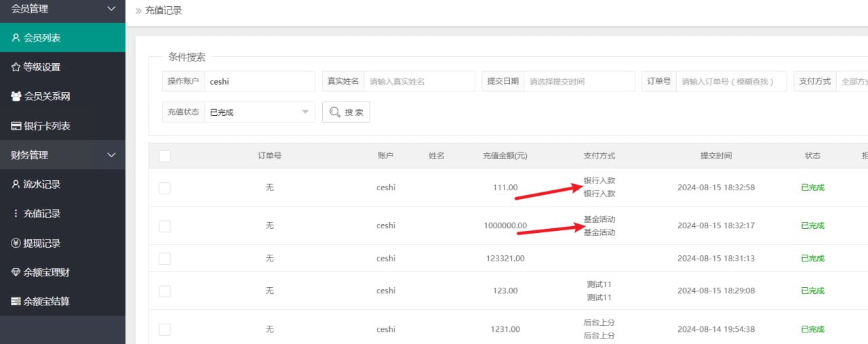Click the 真实姓名 input field
The width and height of the screenshot is (868, 344).
point(419,81)
